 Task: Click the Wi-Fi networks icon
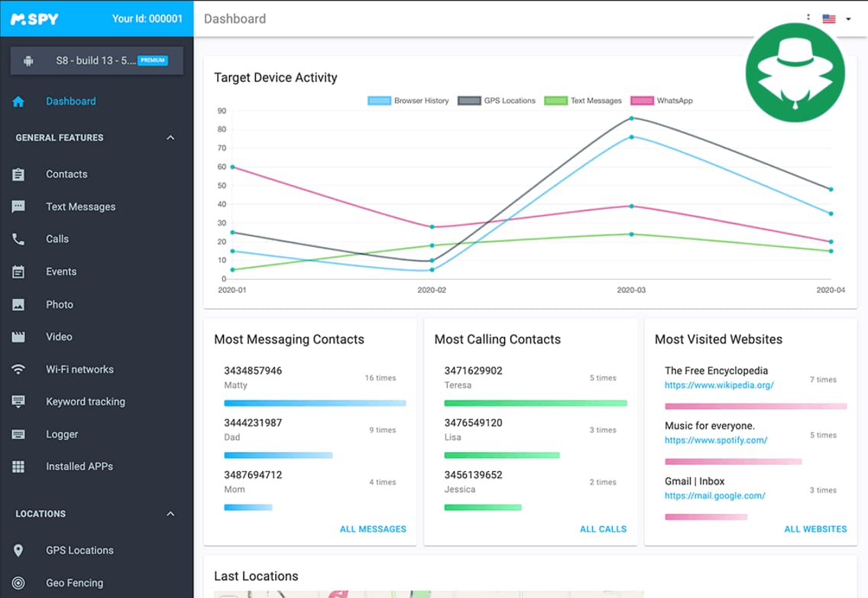point(18,369)
